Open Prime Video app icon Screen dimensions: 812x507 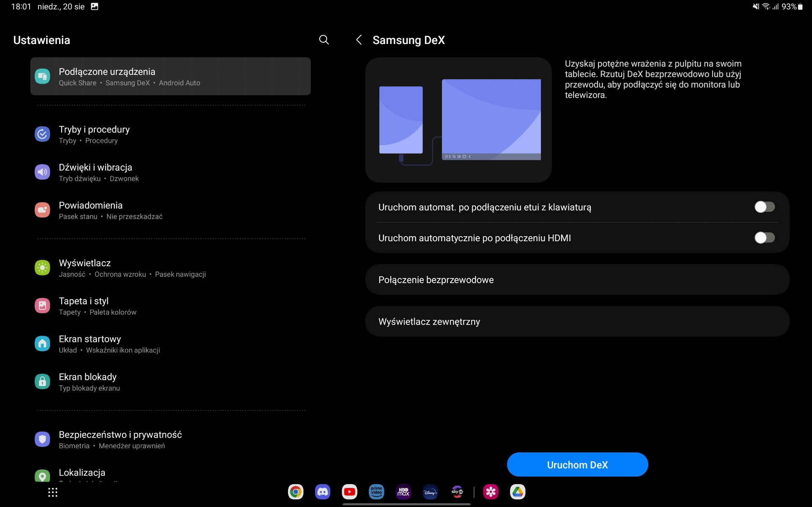(x=376, y=492)
